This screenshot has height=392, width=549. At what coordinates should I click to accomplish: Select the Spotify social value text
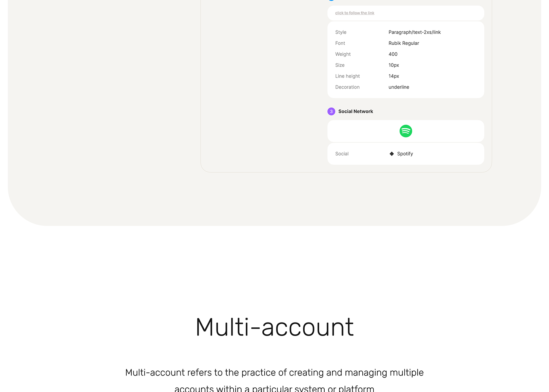point(405,154)
